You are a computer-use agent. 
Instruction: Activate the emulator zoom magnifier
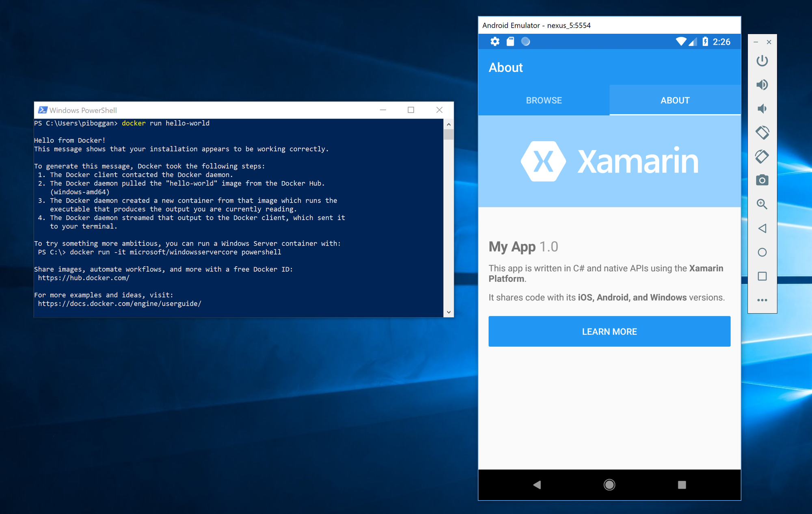click(x=762, y=204)
